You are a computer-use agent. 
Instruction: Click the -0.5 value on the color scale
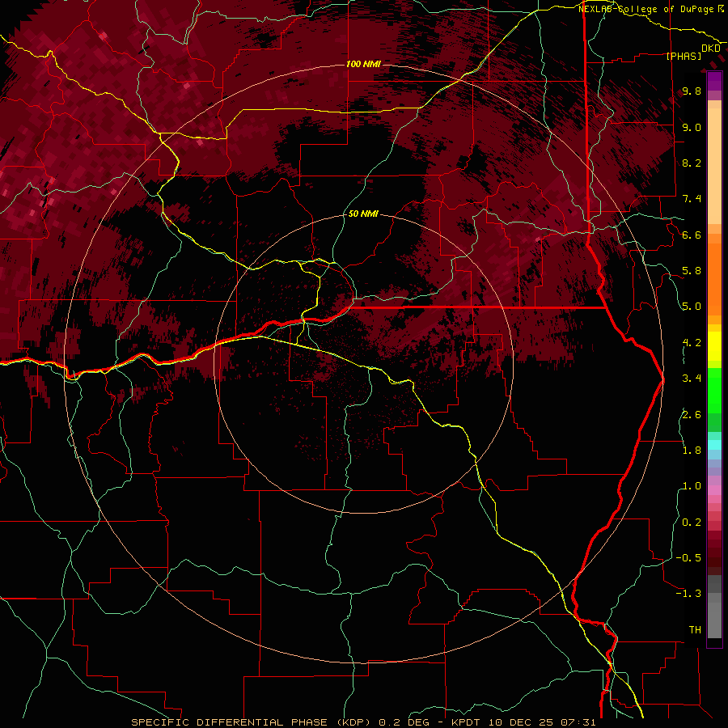point(688,557)
